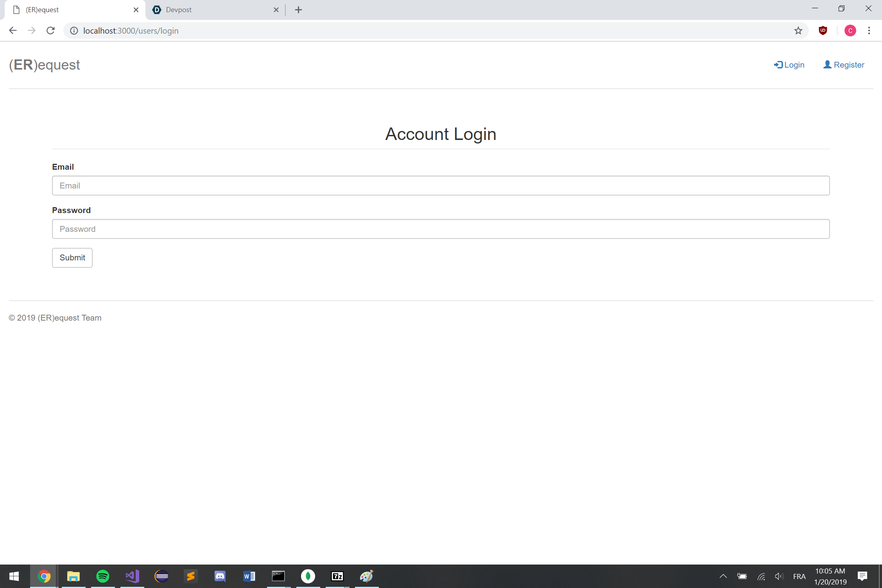Open Chrome's three-dot menu

click(x=869, y=30)
